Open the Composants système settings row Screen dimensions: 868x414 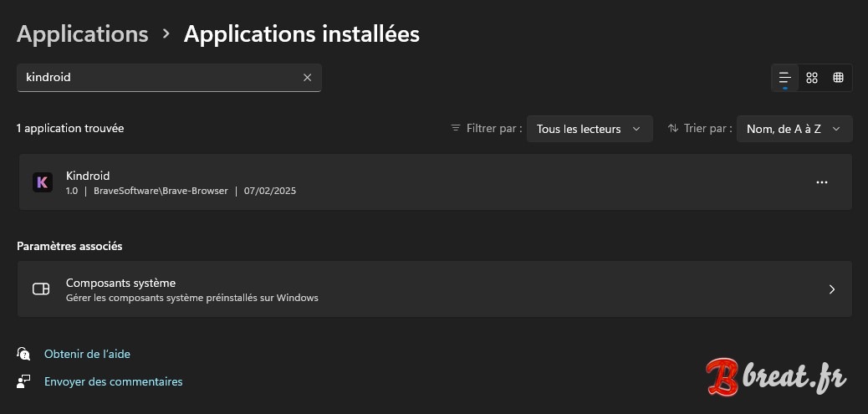(x=435, y=289)
